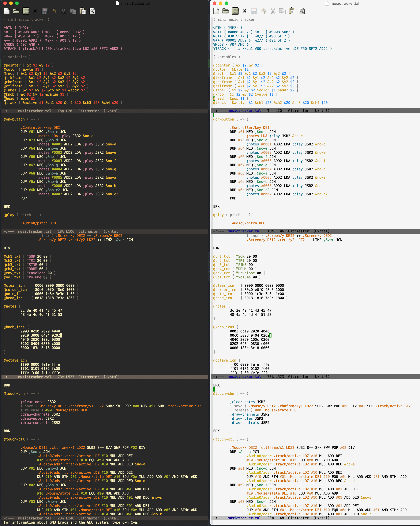Click (Uxntal) on light 18% L106 mode line
Screen dimensions: 420x526
point(321,231)
